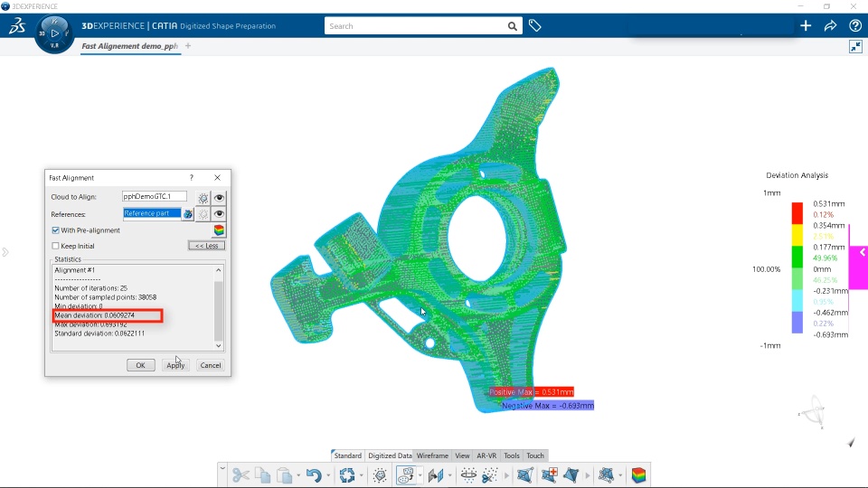
Task: Switch to the Standard tab
Action: (347, 455)
